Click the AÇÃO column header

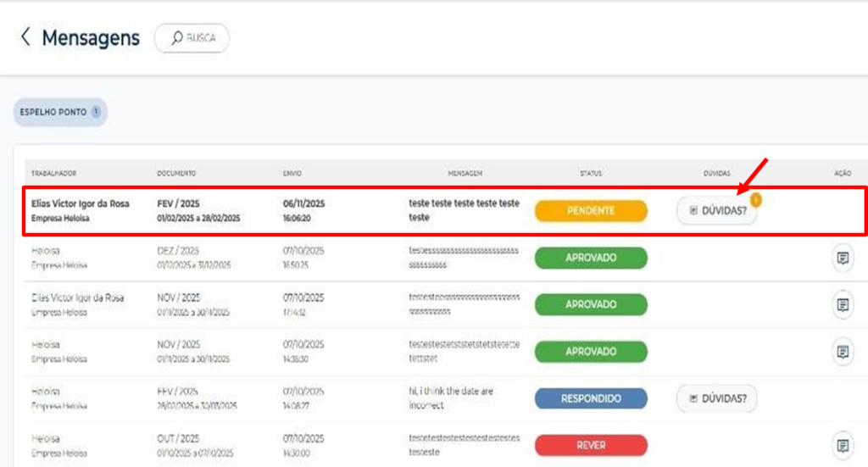tap(843, 174)
